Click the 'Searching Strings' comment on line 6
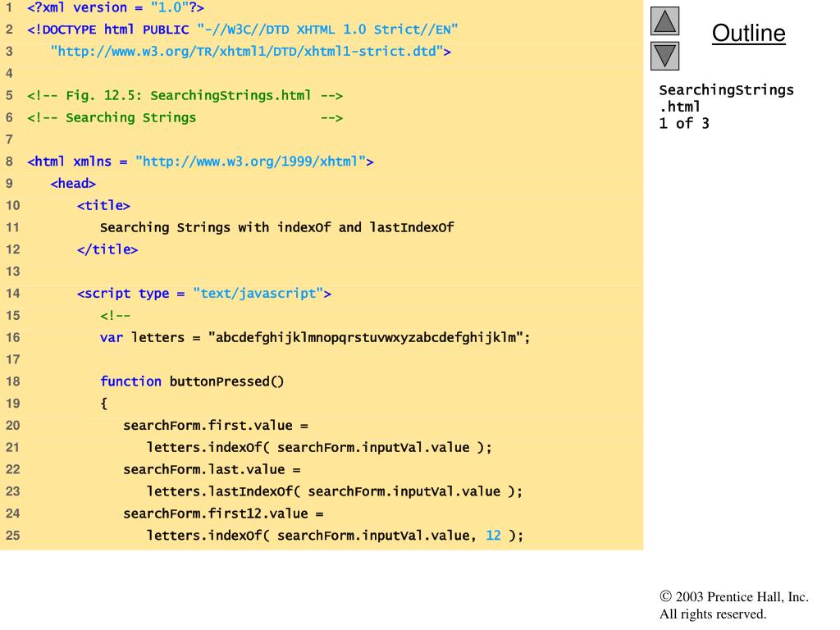Viewport: 840px width, 630px height. tap(185, 117)
